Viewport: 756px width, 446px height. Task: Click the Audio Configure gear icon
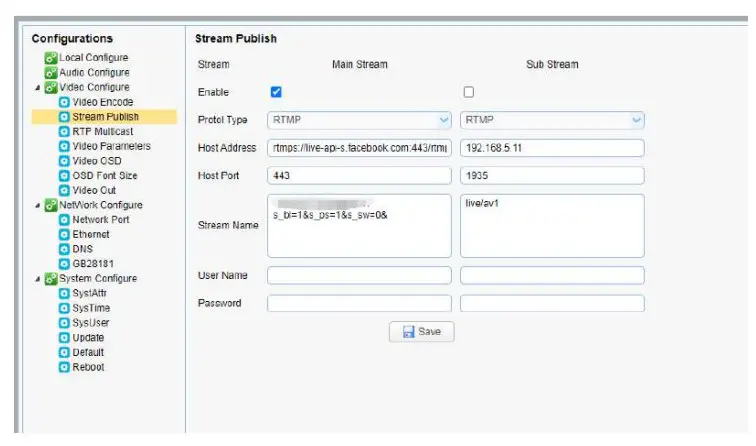coord(51,73)
